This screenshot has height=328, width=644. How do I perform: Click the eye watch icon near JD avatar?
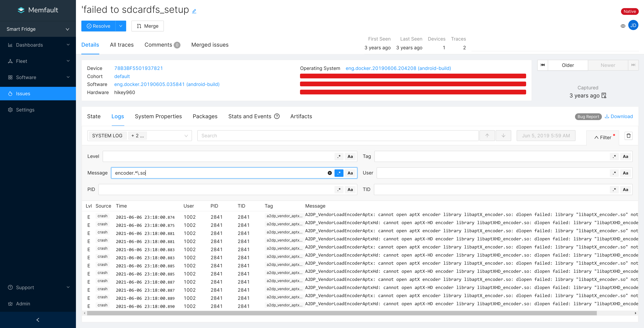coord(623,26)
